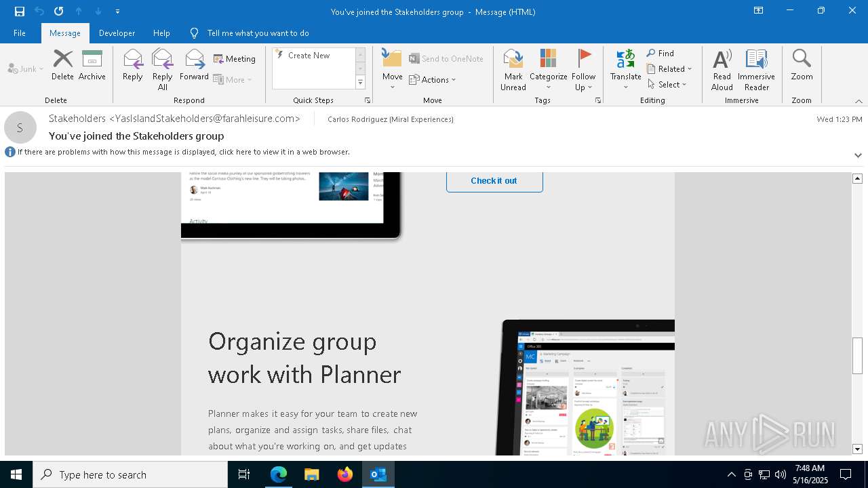The image size is (868, 488).
Task: Delete this message
Action: tap(62, 65)
